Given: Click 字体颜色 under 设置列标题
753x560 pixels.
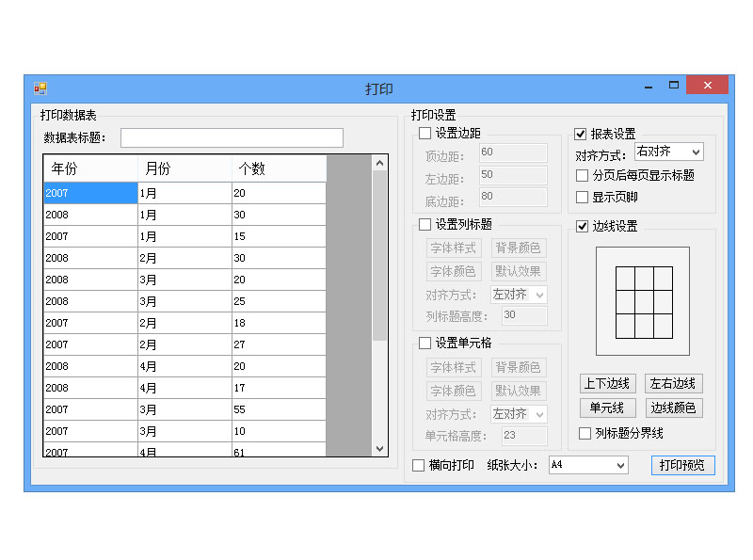Looking at the screenshot, I should 454,271.
